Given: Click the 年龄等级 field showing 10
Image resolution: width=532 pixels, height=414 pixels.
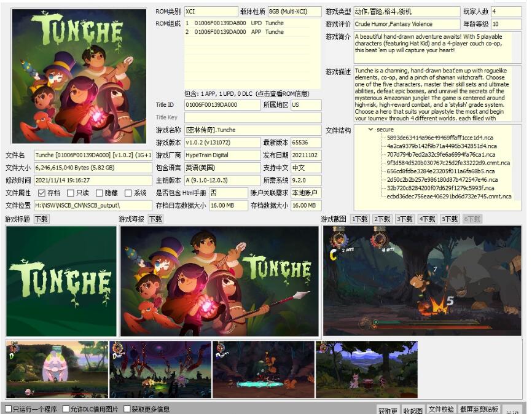Looking at the screenshot, I should (506, 24).
